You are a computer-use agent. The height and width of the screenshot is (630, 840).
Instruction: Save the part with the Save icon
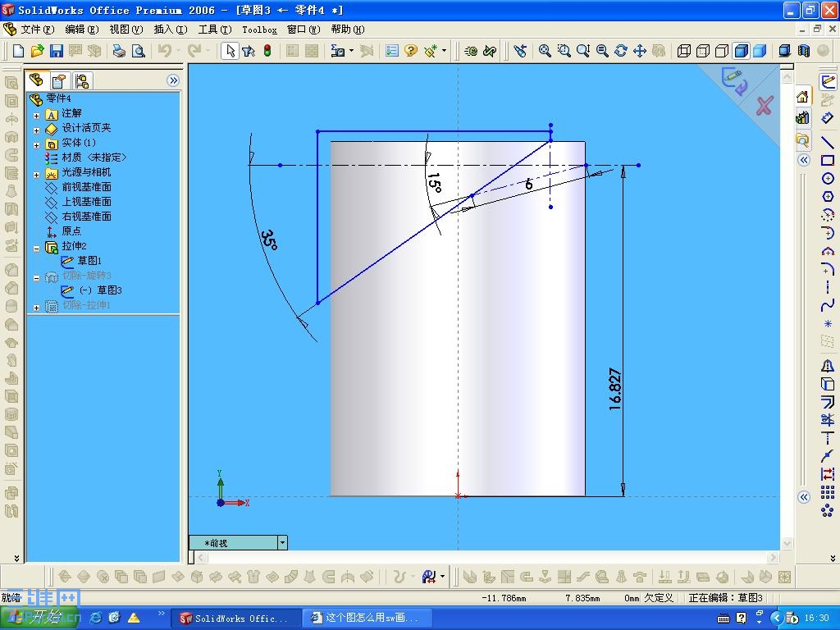pyautogui.click(x=57, y=51)
